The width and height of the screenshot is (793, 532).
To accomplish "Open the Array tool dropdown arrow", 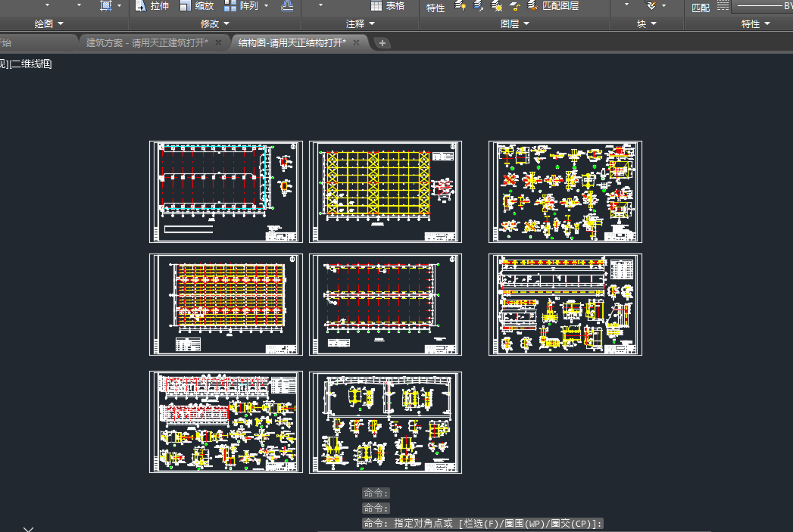I will coord(267,6).
